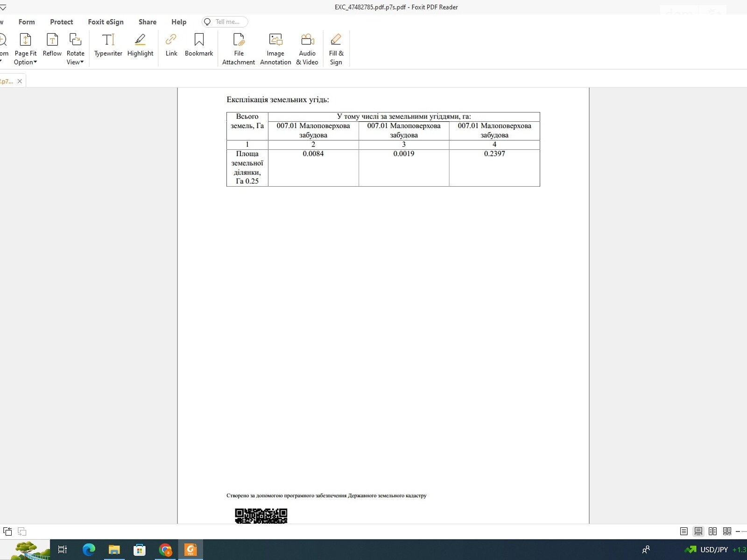The width and height of the screenshot is (747, 560).
Task: Open Image Annotation tool
Action: (x=275, y=49)
